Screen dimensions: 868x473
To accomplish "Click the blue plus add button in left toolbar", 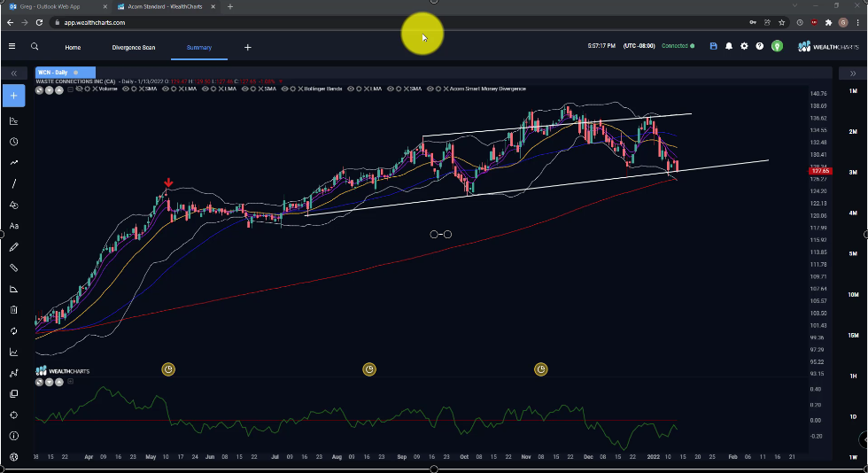I will (14, 96).
